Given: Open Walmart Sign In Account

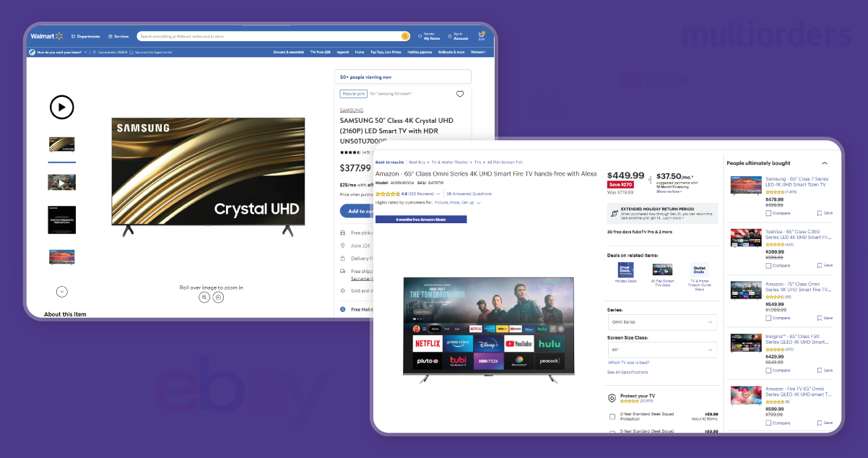Looking at the screenshot, I should (457, 36).
